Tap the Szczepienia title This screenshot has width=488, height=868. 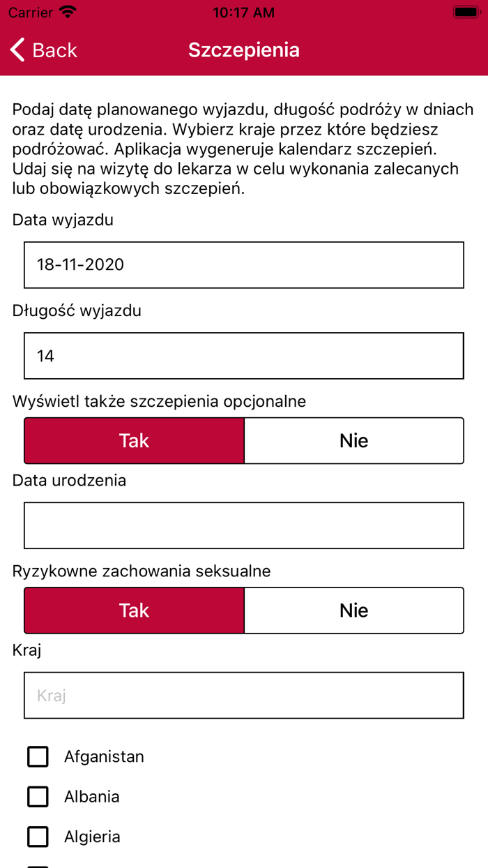point(243,50)
